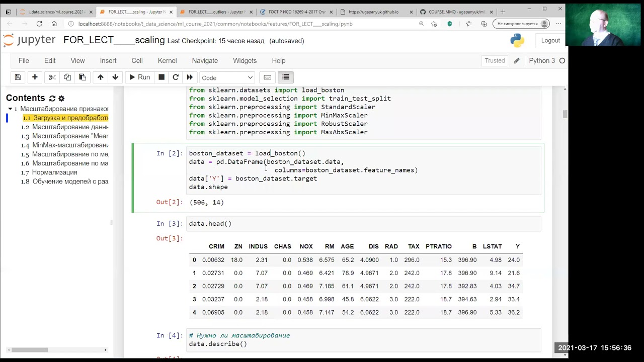Restart the kernel toolbar icon
Screen dimensions: 644x362
176,77
